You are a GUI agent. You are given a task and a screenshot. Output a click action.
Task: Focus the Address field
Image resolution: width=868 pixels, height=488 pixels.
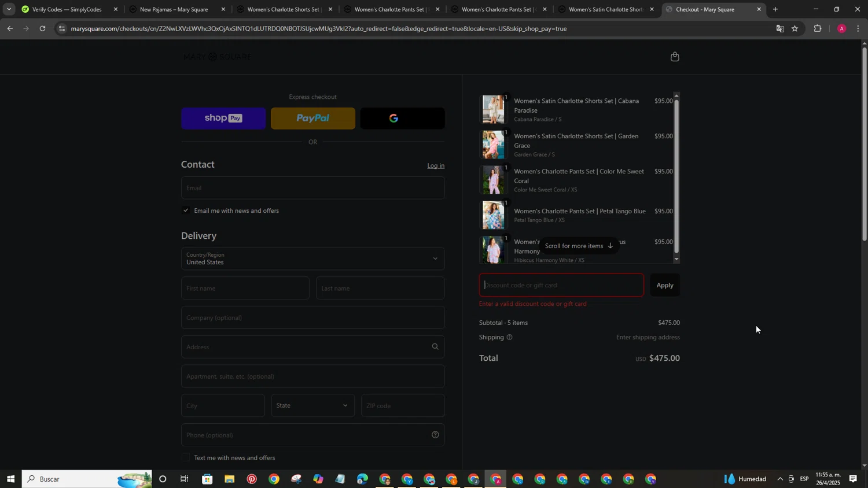pyautogui.click(x=312, y=347)
